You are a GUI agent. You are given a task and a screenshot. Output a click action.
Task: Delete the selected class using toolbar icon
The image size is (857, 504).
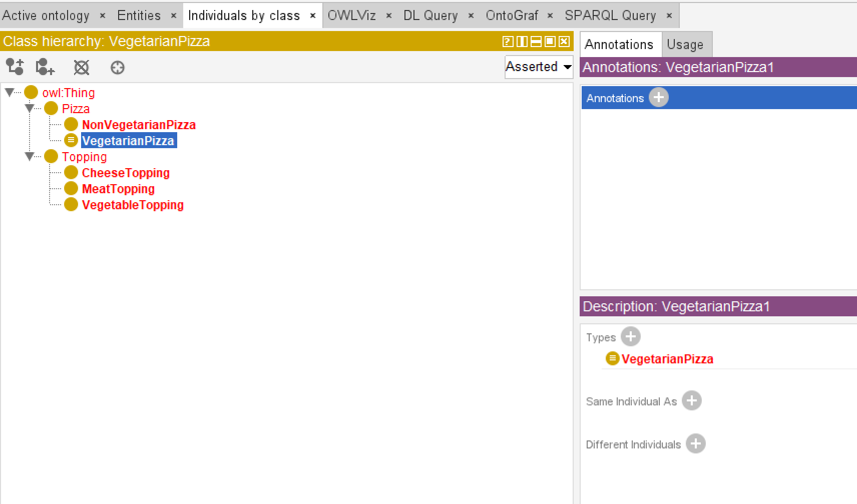tap(82, 67)
